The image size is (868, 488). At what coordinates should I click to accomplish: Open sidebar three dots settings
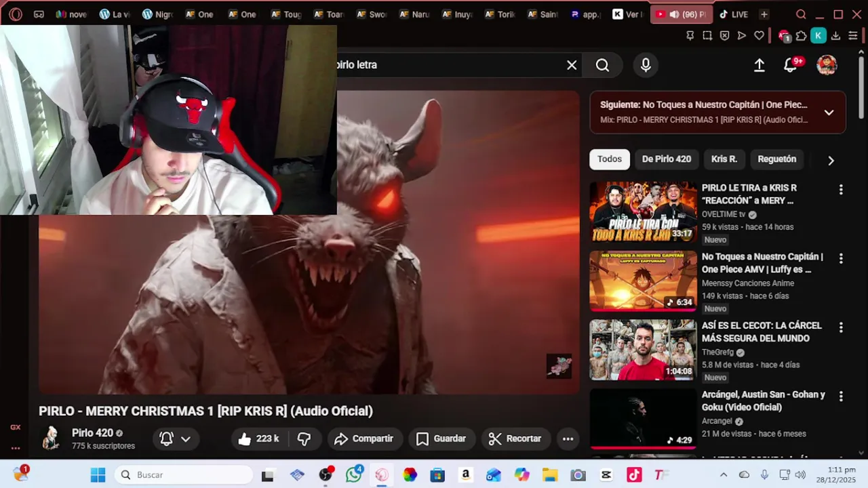click(x=15, y=448)
